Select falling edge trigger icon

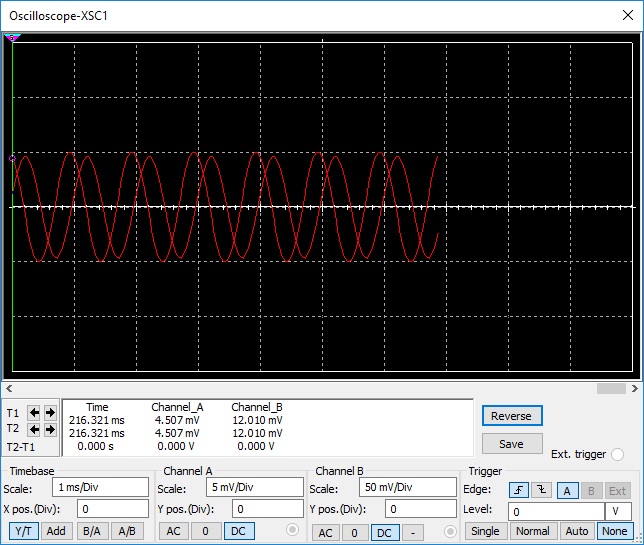click(x=541, y=490)
